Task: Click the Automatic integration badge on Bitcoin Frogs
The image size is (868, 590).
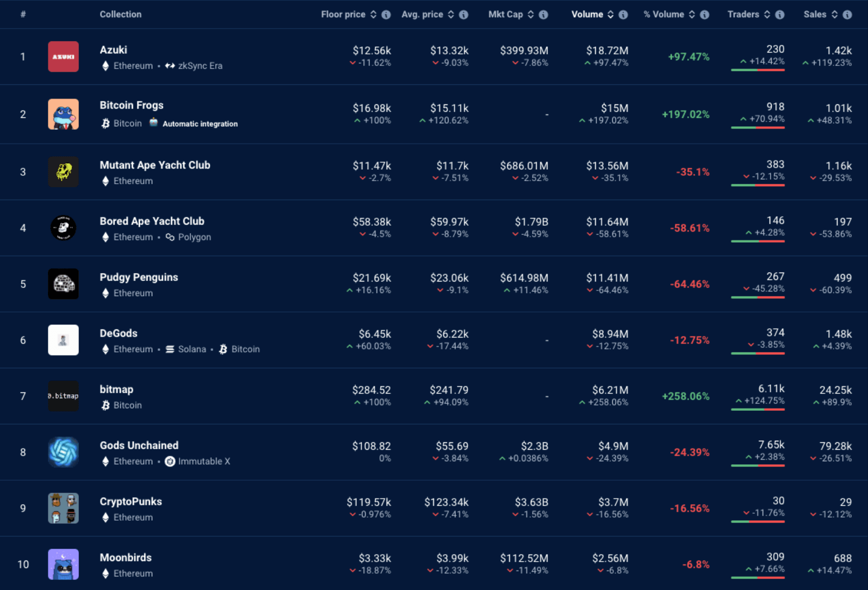Action: click(200, 124)
